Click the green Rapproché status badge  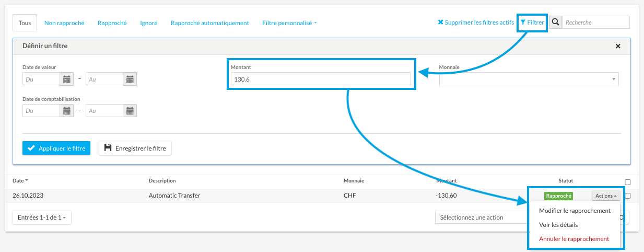point(558,196)
